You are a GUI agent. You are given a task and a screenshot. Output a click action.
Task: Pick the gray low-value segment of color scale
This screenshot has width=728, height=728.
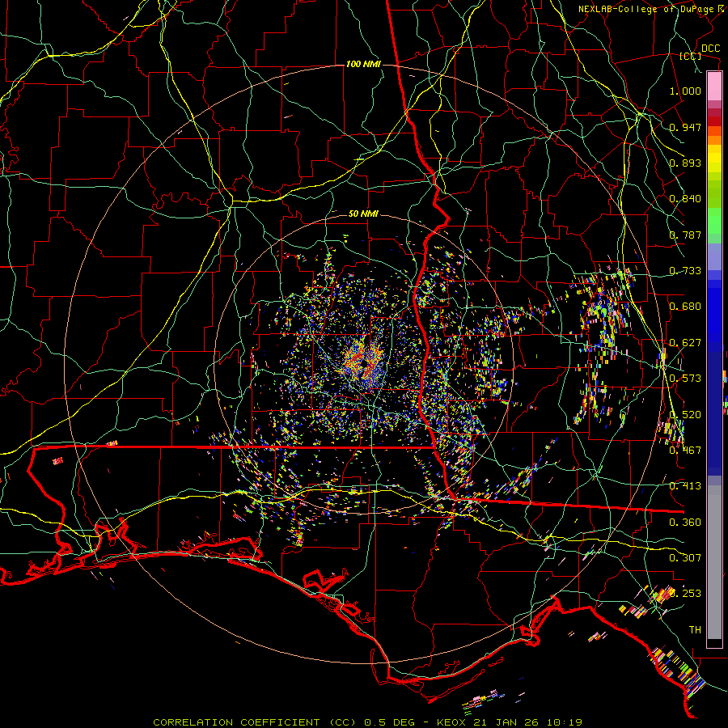[714, 566]
